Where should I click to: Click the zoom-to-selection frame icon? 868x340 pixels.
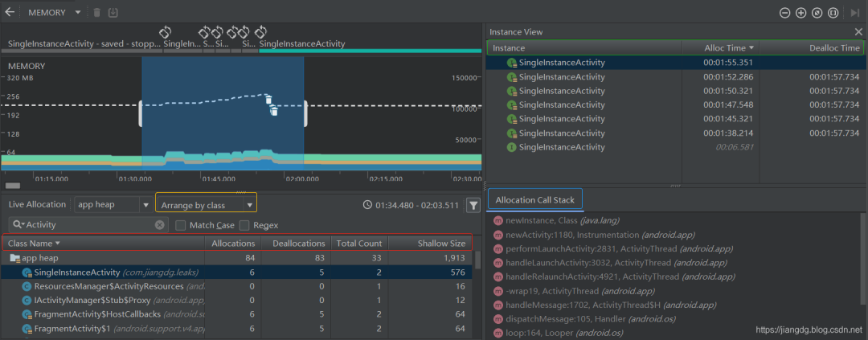[x=833, y=13]
